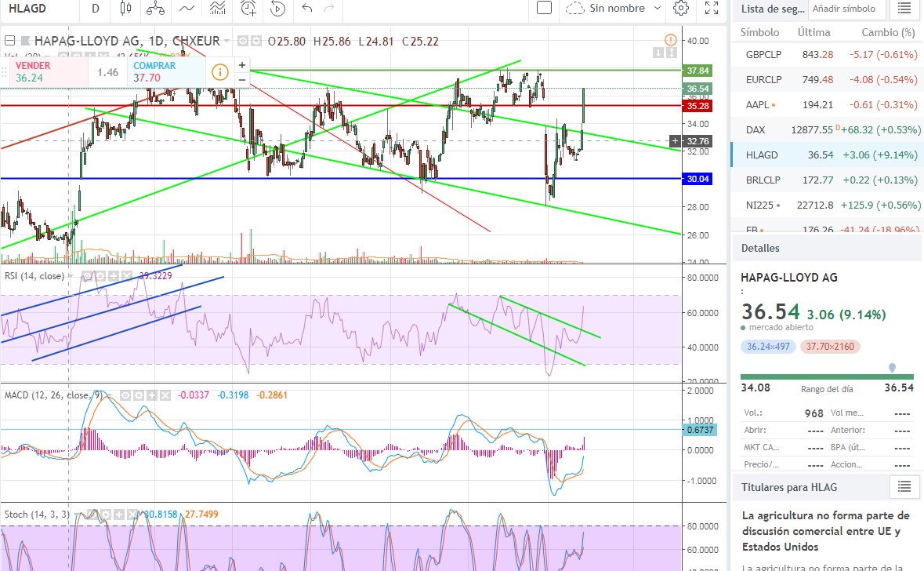The width and height of the screenshot is (924, 571).
Task: Redo the last chart action
Action: (329, 8)
